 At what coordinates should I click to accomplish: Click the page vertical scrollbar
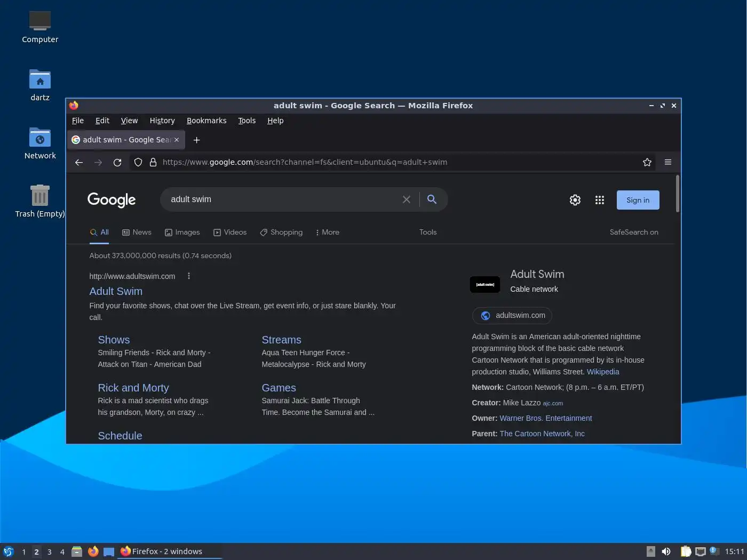pyautogui.click(x=678, y=194)
